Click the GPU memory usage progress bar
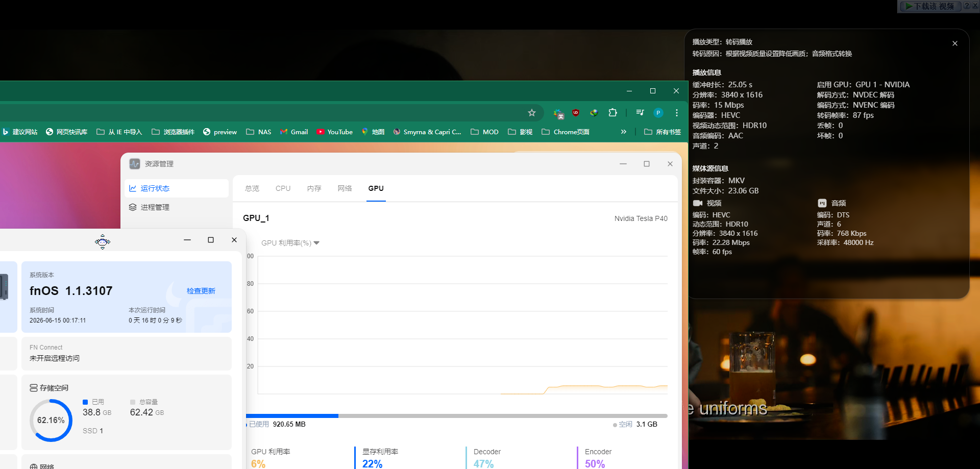This screenshot has height=469, width=980. click(x=457, y=416)
